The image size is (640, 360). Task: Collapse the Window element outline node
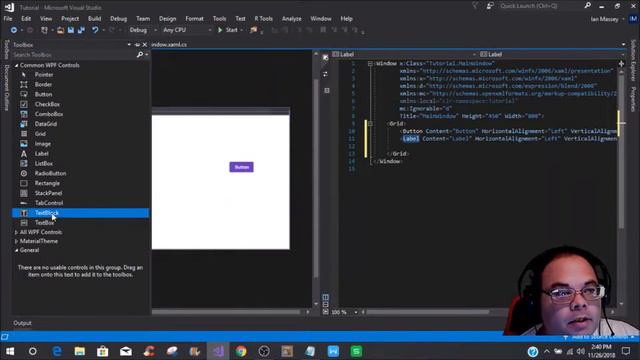point(370,64)
